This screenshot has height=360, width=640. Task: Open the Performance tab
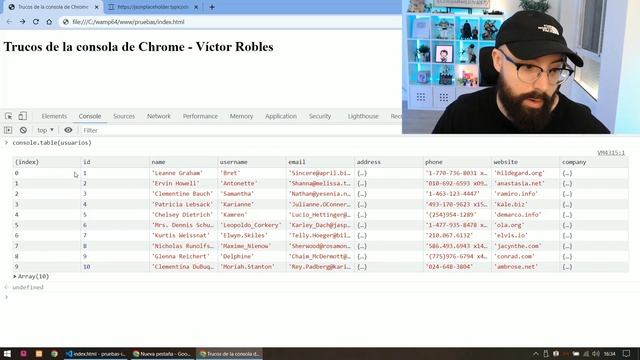pos(200,116)
